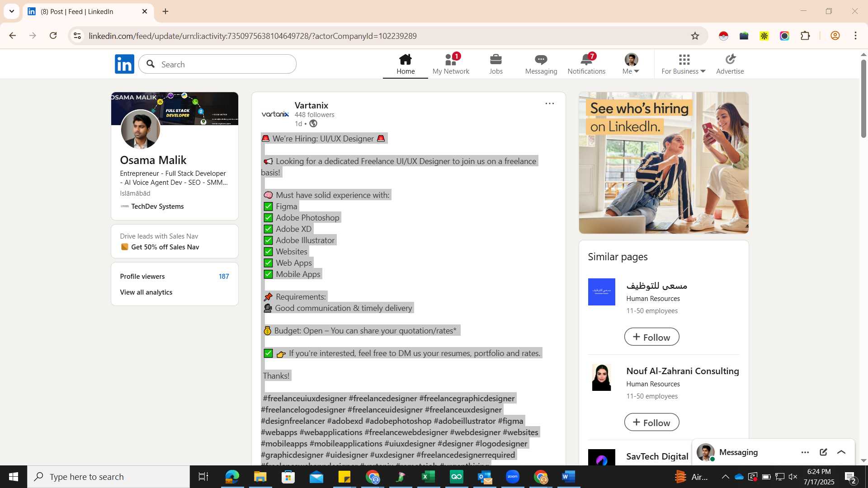Bookmark this page with star icon
The width and height of the screenshot is (868, 488).
695,36
